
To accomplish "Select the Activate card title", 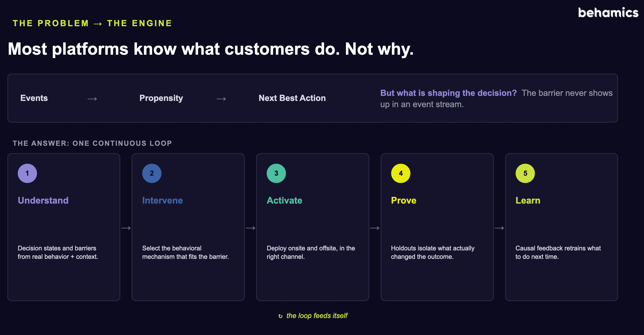I will [285, 200].
